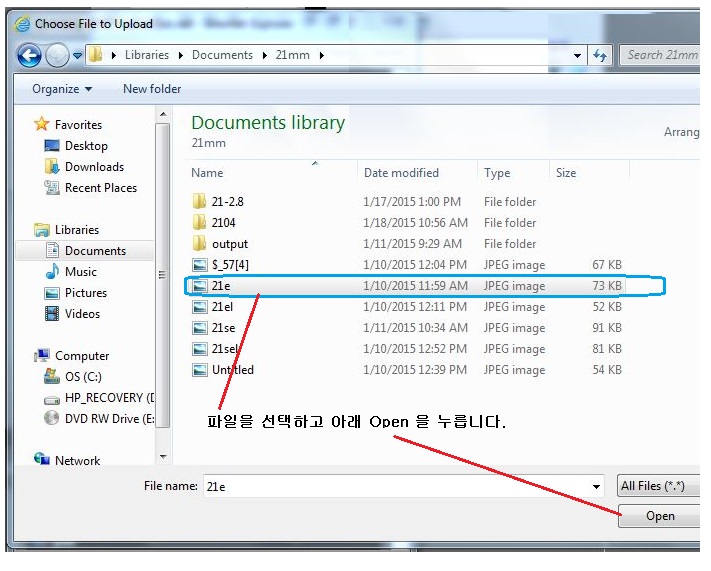Open the DVD RW Drive
711x571 pixels.
point(110,419)
